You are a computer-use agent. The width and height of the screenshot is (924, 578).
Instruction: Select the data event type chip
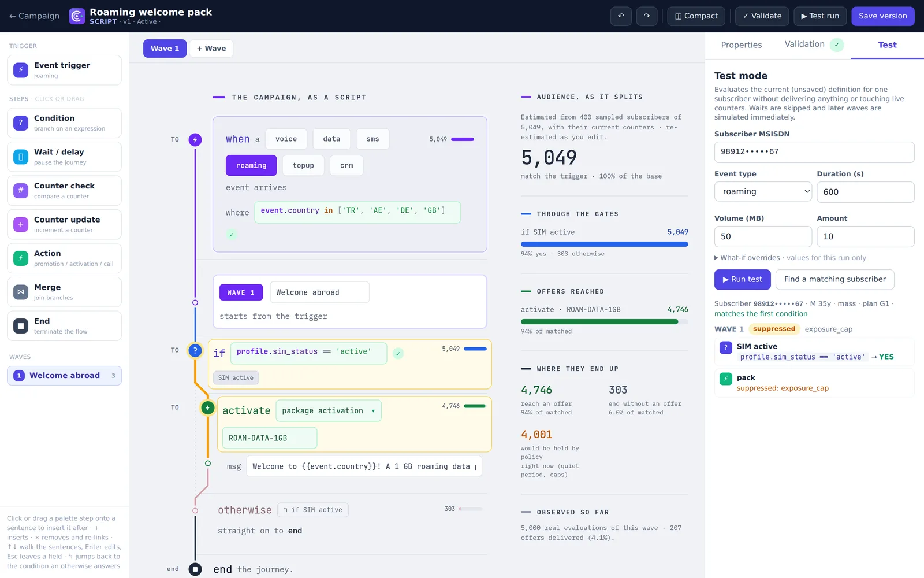(331, 139)
